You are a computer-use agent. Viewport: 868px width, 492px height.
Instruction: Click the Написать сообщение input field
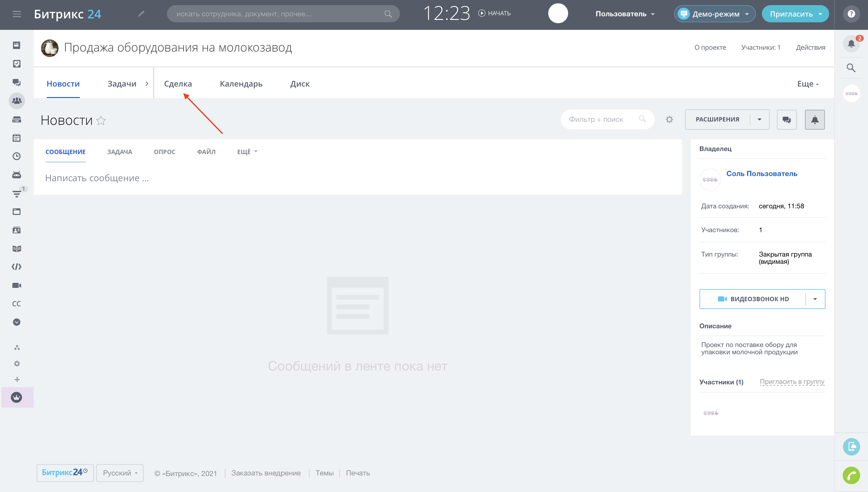click(97, 178)
